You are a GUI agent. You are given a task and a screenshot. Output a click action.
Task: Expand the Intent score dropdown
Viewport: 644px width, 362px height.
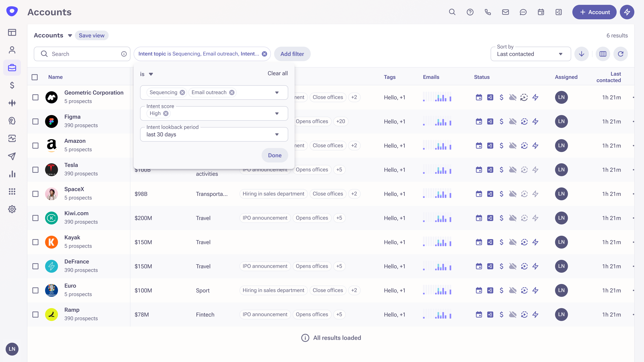pyautogui.click(x=277, y=113)
